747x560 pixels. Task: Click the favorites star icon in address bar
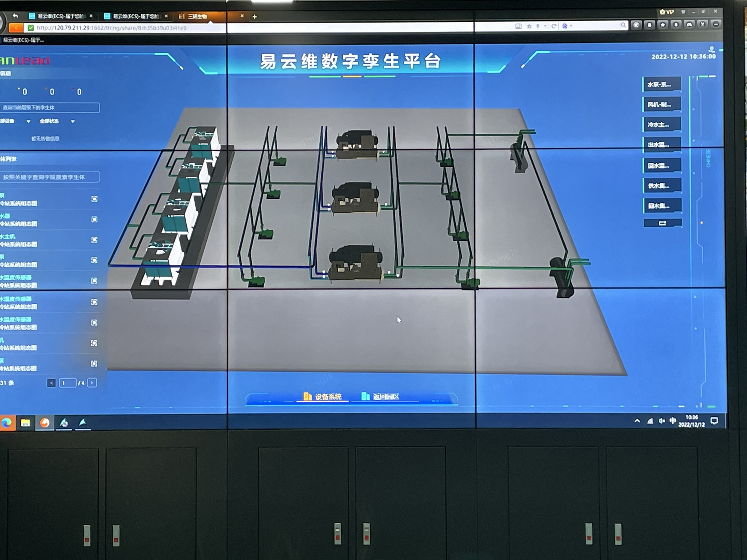(529, 26)
